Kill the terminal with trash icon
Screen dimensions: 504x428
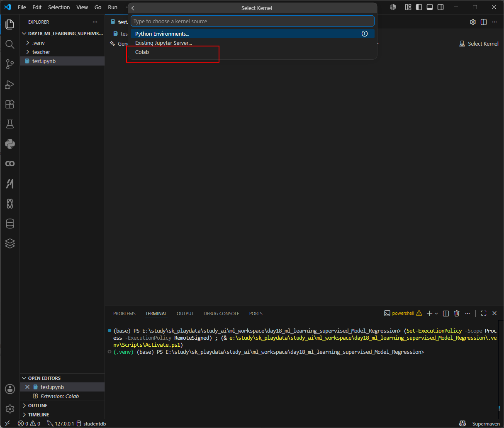pyautogui.click(x=457, y=314)
